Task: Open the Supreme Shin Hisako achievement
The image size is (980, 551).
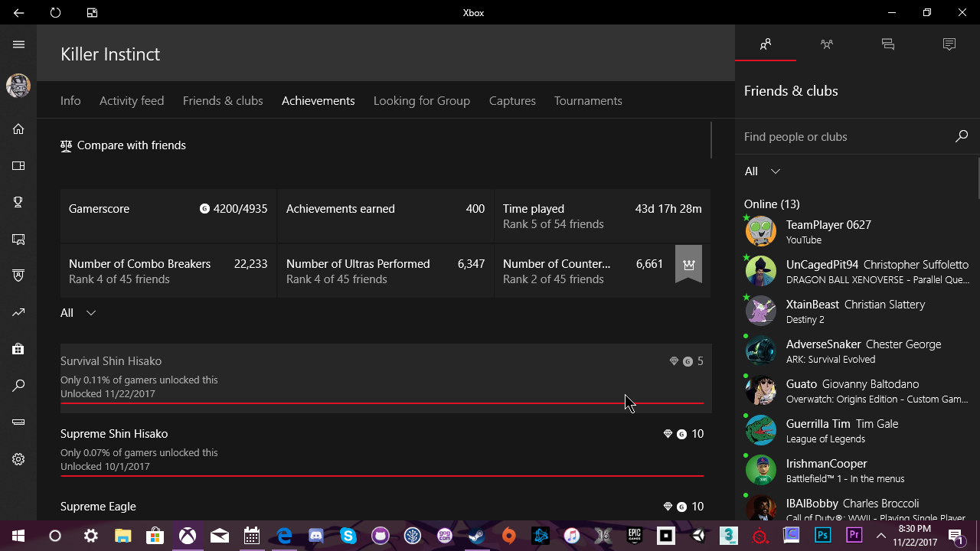Action: pyautogui.click(x=386, y=451)
